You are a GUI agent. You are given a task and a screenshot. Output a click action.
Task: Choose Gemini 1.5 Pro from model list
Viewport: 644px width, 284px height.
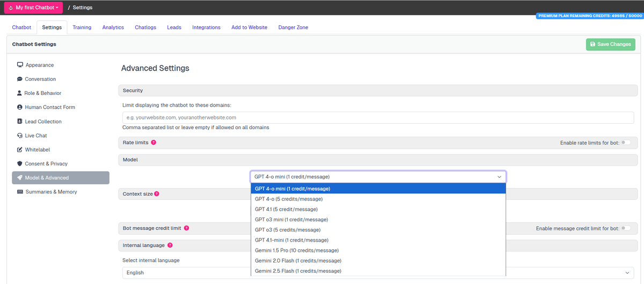pos(297,250)
